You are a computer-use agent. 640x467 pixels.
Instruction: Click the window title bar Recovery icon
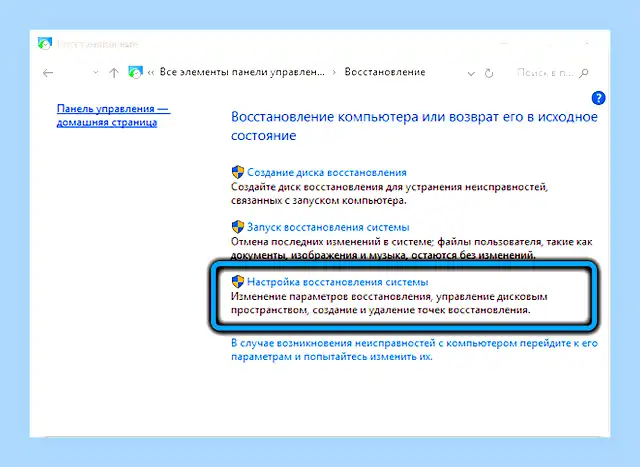point(44,43)
